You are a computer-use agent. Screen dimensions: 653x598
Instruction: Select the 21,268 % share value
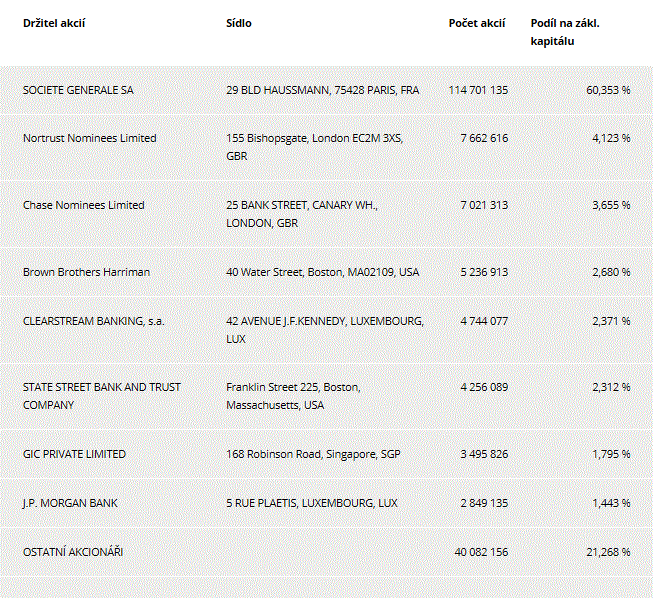tap(608, 552)
